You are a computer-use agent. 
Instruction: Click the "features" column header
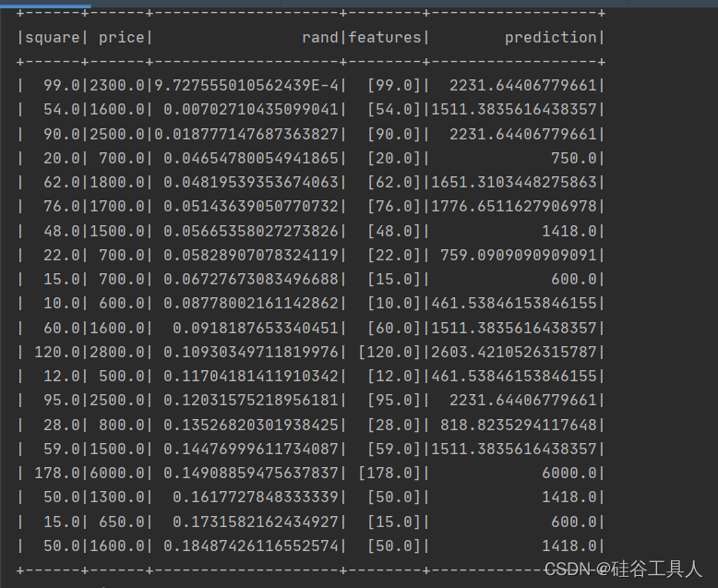point(385,38)
